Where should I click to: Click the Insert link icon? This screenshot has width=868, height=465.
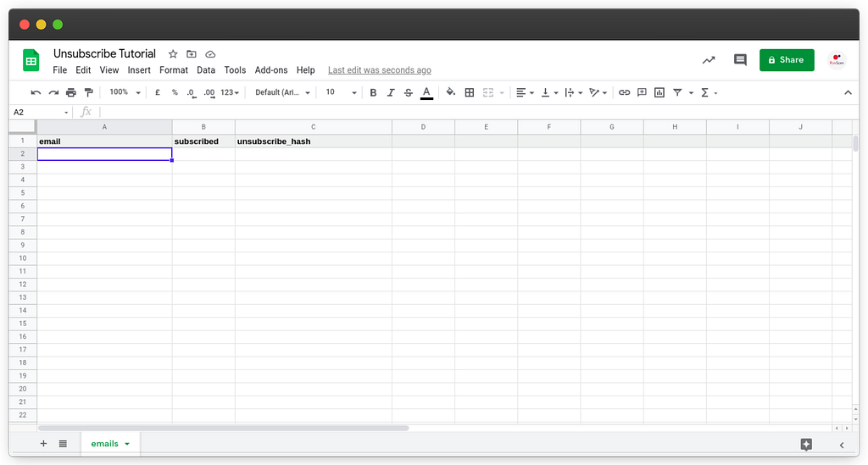click(625, 92)
